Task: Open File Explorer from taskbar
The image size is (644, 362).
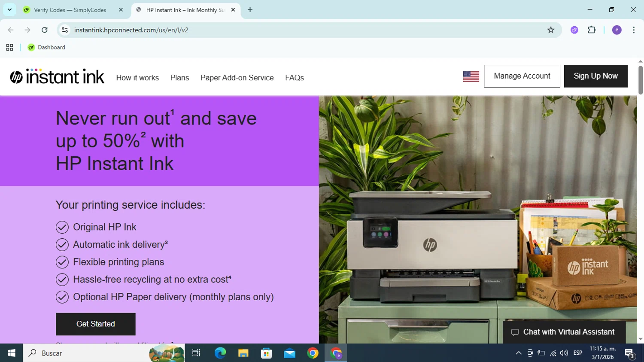Action: coord(243,353)
